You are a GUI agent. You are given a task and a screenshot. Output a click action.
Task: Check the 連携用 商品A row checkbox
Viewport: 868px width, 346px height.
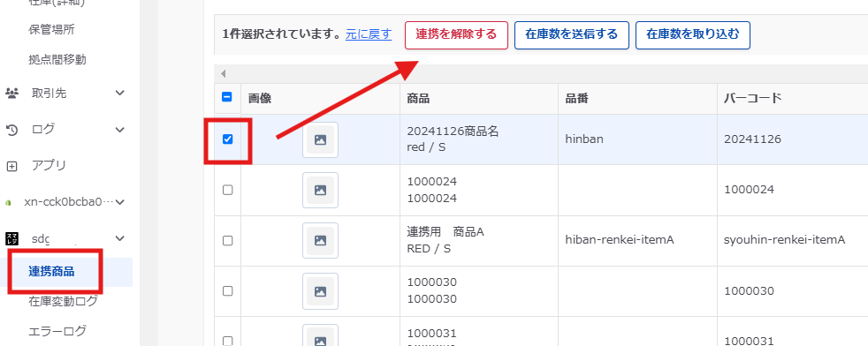point(227,240)
